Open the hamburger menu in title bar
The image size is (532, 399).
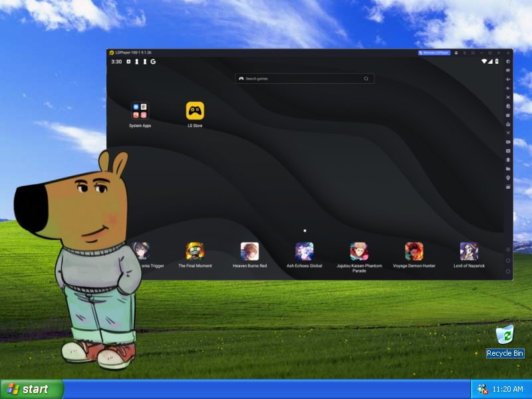[465, 53]
